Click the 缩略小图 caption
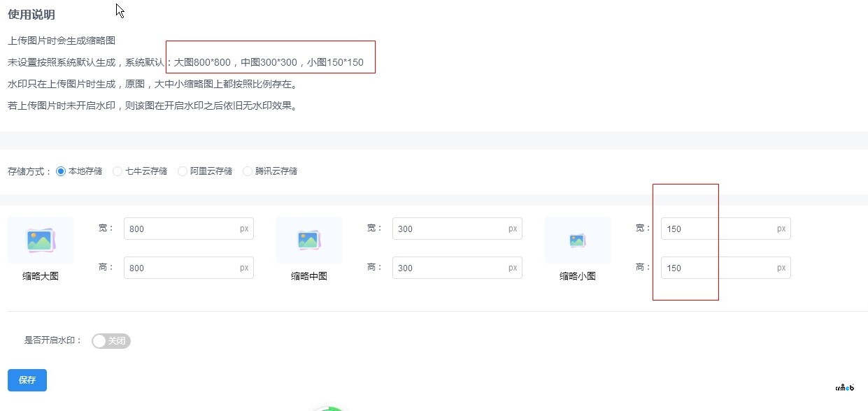This screenshot has width=868, height=411. [578, 276]
